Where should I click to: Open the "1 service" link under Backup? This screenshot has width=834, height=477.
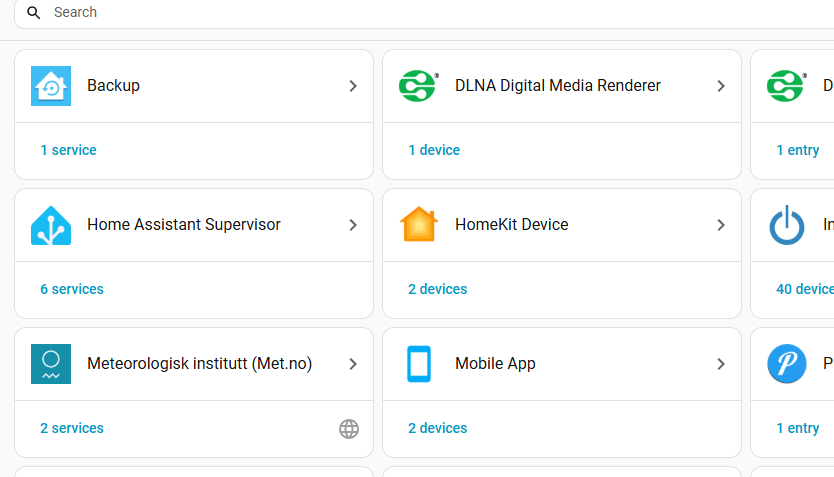68,150
